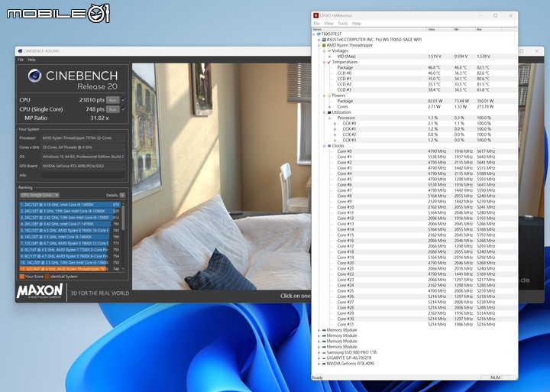
Task: Click the GFX Board field with RTX 4090
Action: (83, 166)
